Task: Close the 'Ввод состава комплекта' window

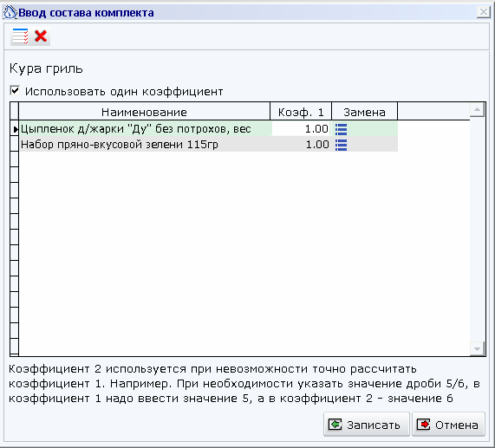Action: 484,12
